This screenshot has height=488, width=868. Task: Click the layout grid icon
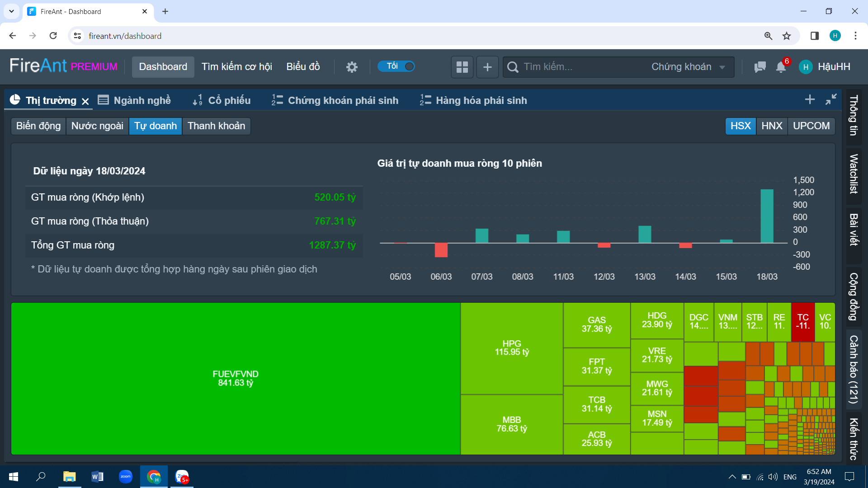pyautogui.click(x=462, y=67)
